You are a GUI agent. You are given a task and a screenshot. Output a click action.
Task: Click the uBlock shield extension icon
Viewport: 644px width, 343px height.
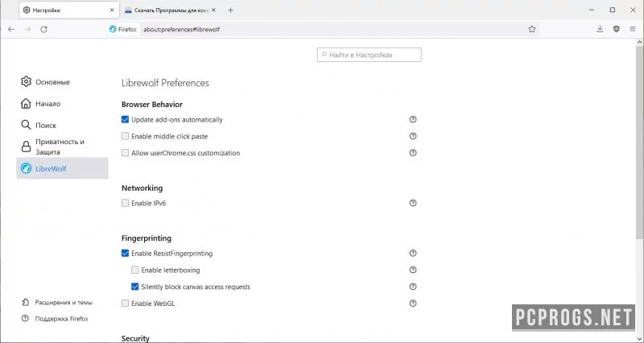616,29
